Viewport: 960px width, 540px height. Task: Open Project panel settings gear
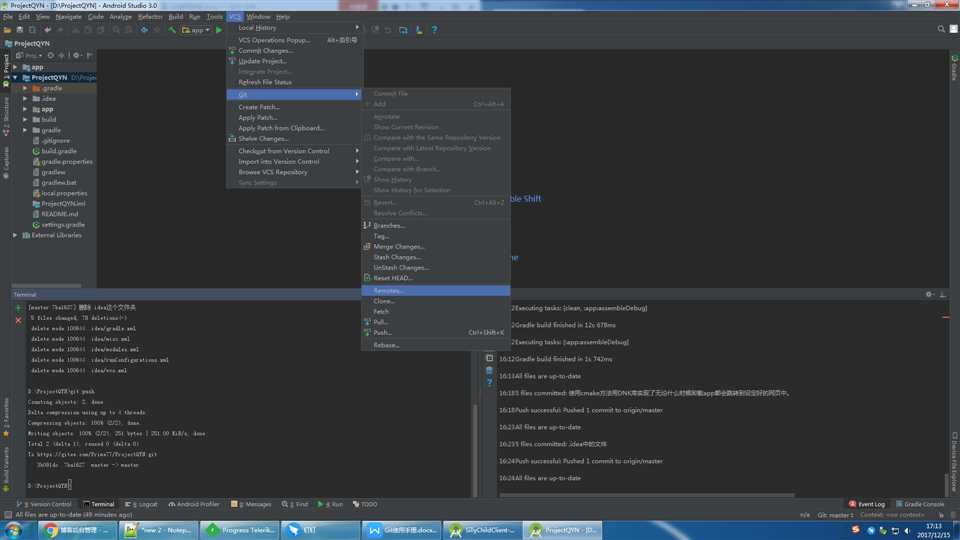pyautogui.click(x=77, y=56)
